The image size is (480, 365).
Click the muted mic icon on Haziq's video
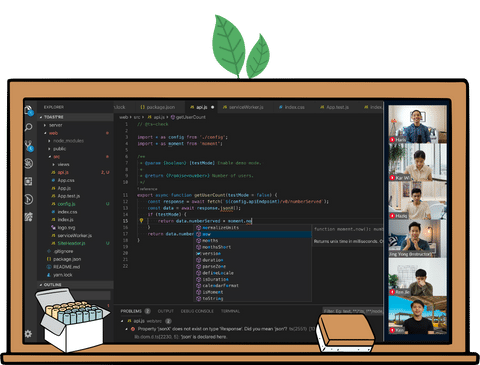(392, 216)
